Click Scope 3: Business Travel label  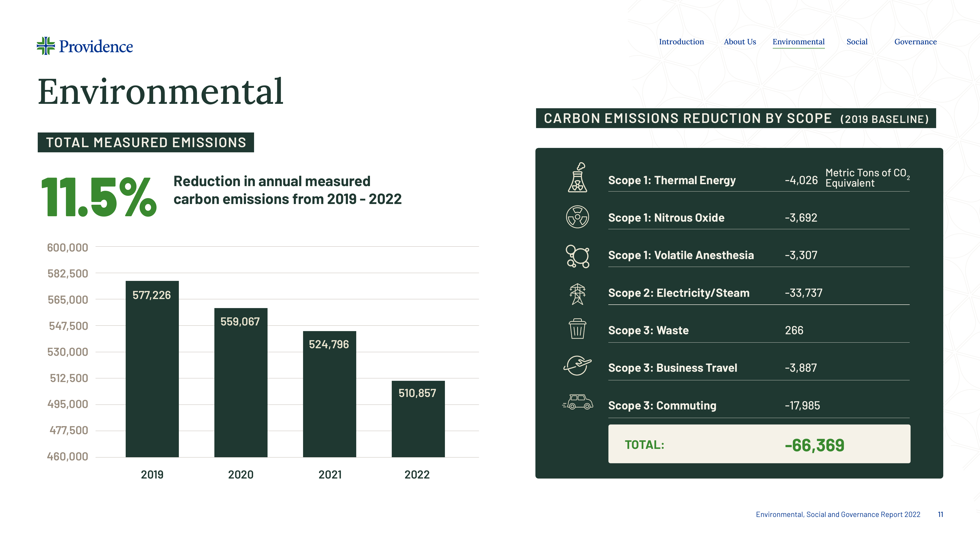click(673, 368)
